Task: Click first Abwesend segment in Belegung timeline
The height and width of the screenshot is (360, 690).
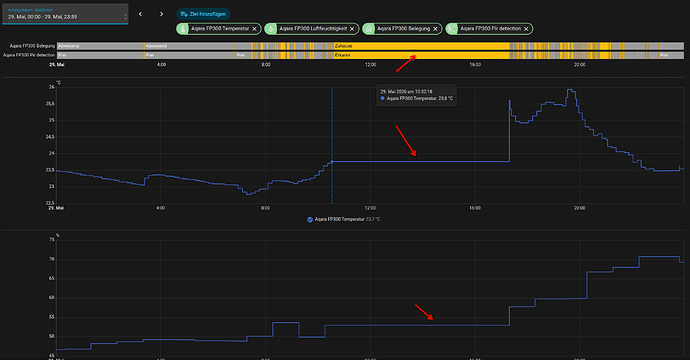Action: (x=100, y=46)
